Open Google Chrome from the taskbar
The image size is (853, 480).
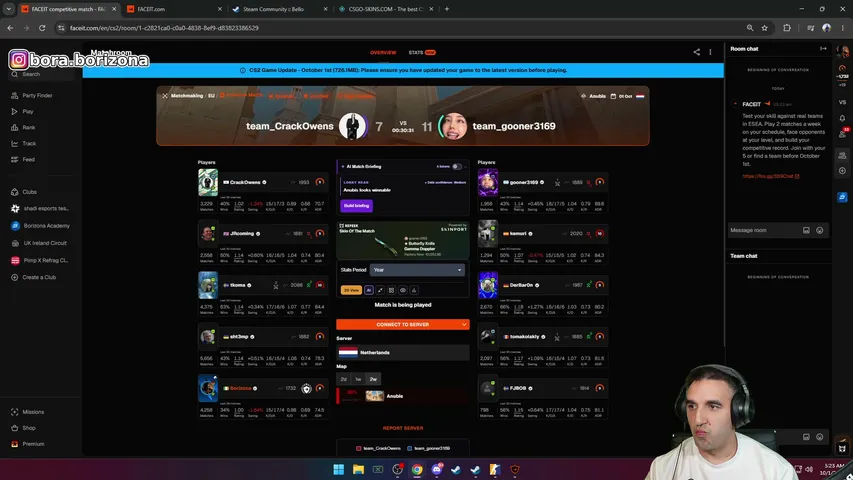coord(417,469)
